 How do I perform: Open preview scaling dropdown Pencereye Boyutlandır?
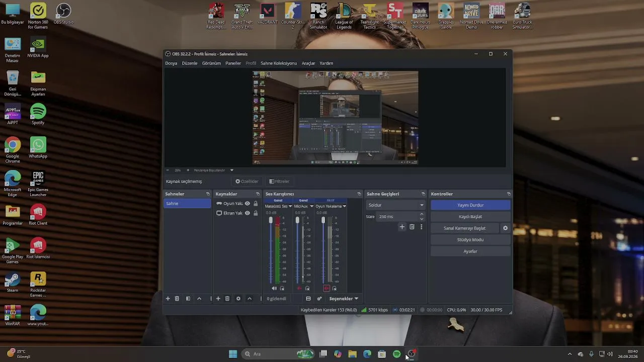[214, 170]
